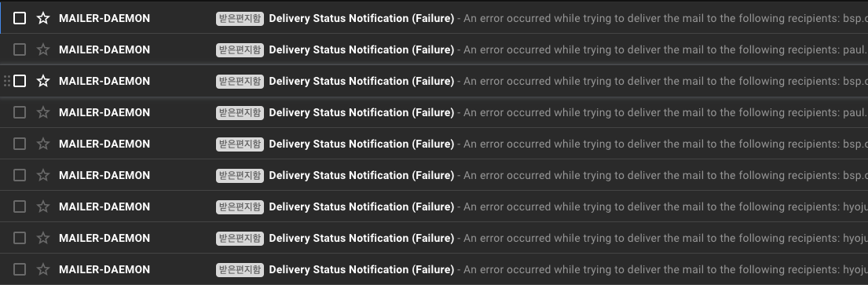Viewport: 868px width, 285px height.
Task: Star the sixth MAILER-DAEMON email
Action: pos(43,175)
